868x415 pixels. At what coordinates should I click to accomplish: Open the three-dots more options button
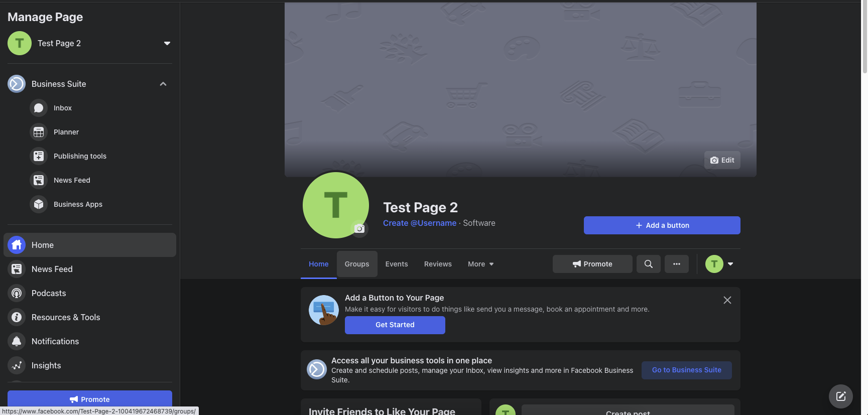(x=677, y=264)
